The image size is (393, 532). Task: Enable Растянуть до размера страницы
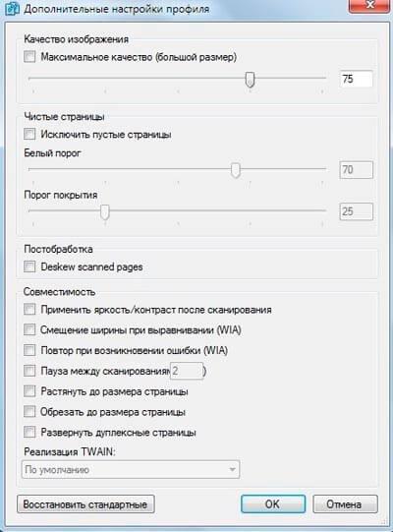coord(29,391)
